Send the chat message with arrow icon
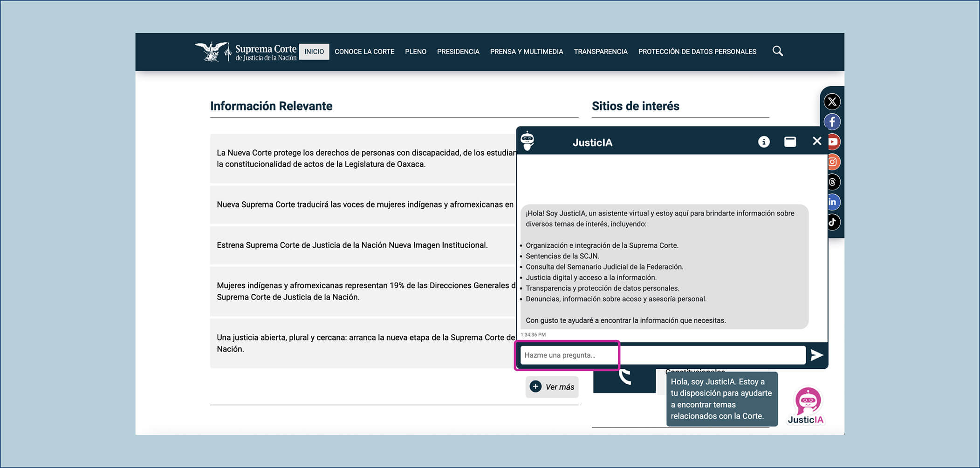The height and width of the screenshot is (468, 980). point(816,355)
